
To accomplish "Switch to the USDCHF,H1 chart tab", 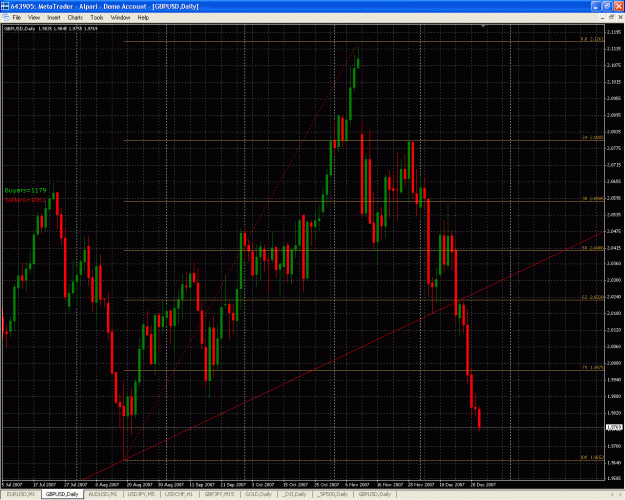I will tap(179, 494).
